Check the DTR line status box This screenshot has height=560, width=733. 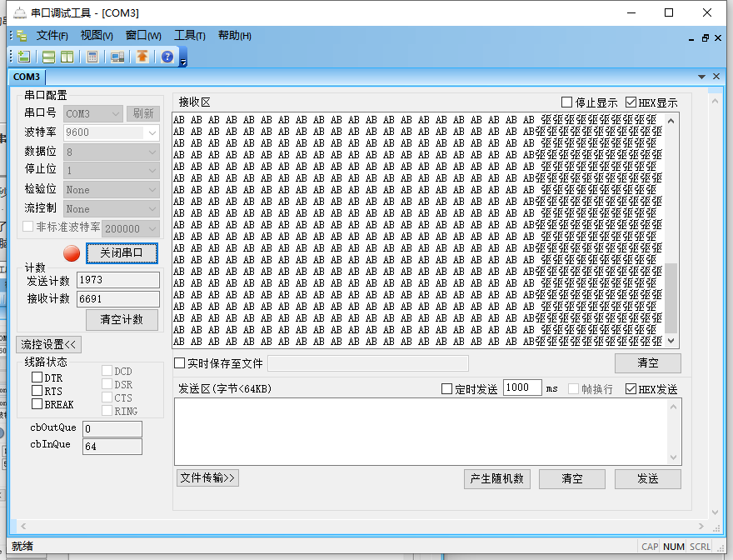(37, 377)
